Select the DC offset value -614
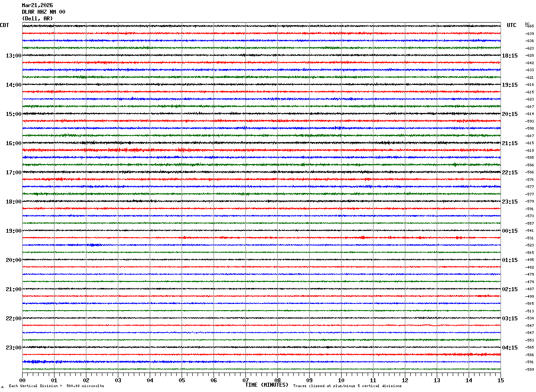536x392 pixels. coord(529,114)
